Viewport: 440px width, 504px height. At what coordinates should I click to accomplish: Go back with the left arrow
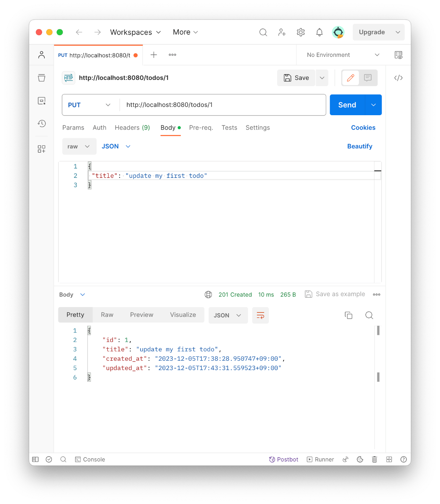[x=79, y=32]
